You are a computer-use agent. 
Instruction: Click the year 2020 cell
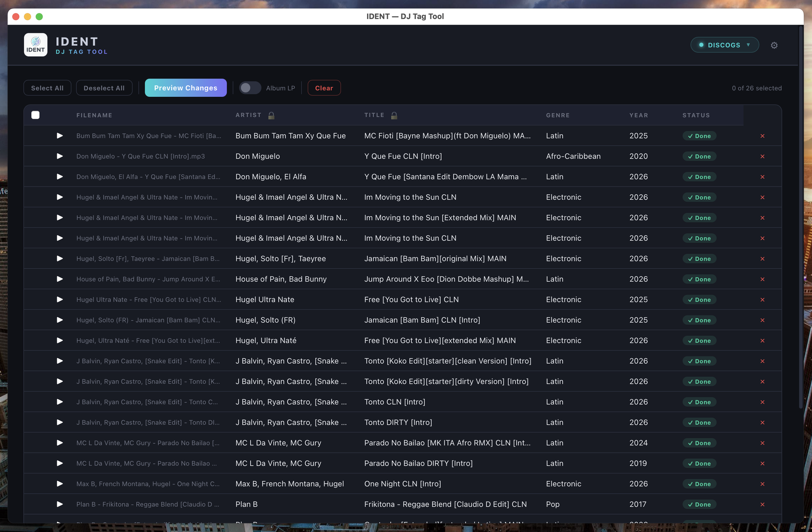(x=639, y=156)
